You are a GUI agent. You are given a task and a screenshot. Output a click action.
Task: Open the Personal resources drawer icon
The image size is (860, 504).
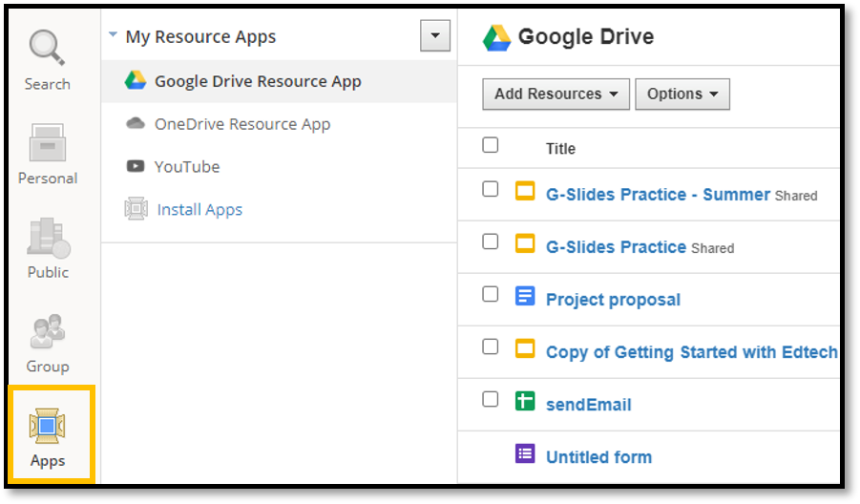point(48,142)
